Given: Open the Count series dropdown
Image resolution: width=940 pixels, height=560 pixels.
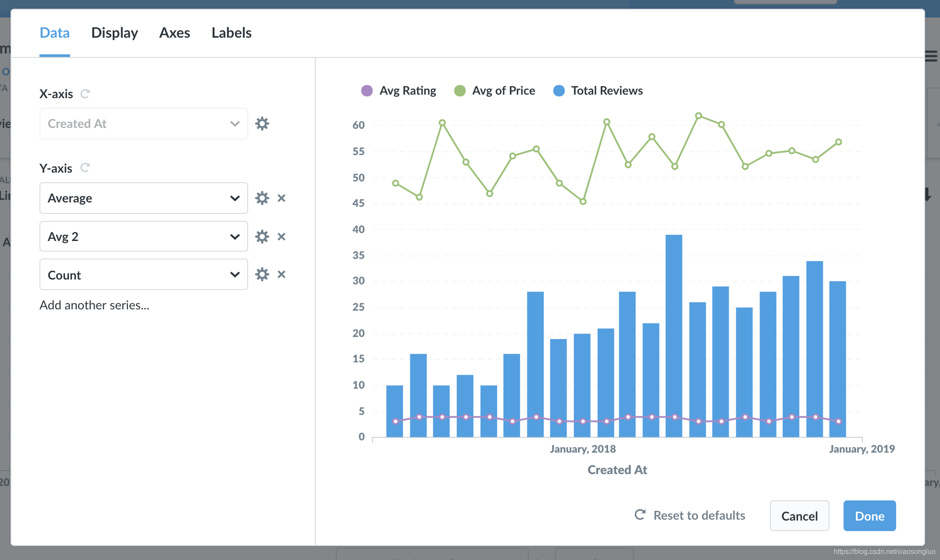Looking at the screenshot, I should (x=143, y=275).
